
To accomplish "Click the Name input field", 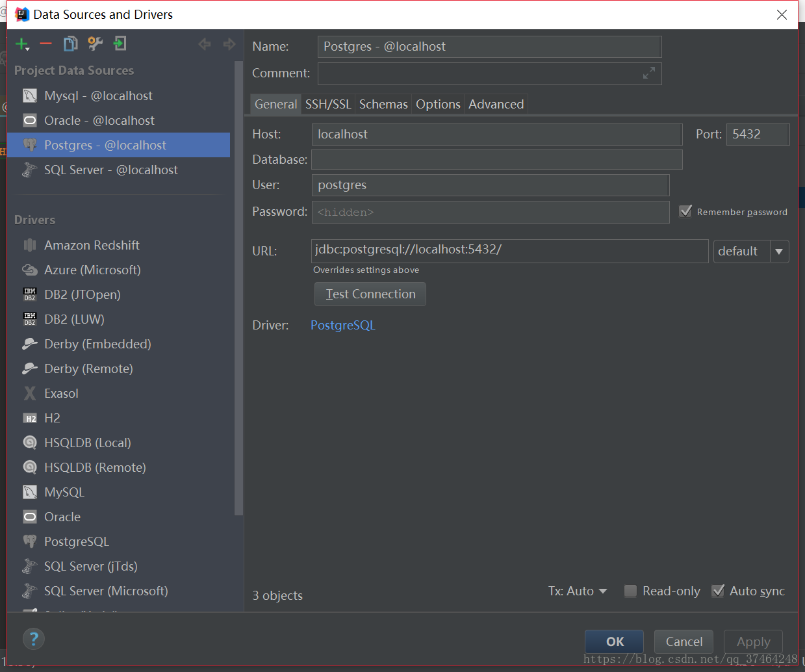I will pos(489,47).
